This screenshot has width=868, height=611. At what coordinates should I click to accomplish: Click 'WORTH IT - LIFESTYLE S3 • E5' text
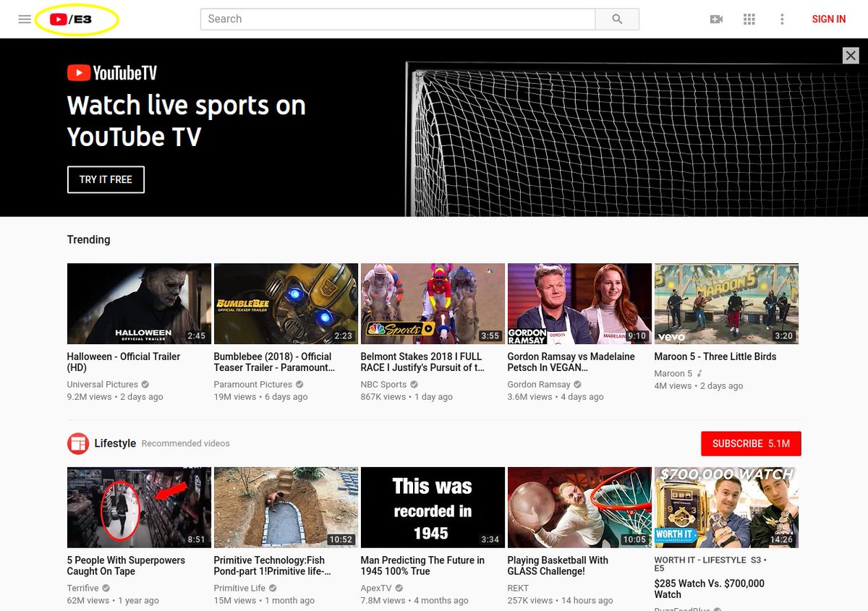710,564
